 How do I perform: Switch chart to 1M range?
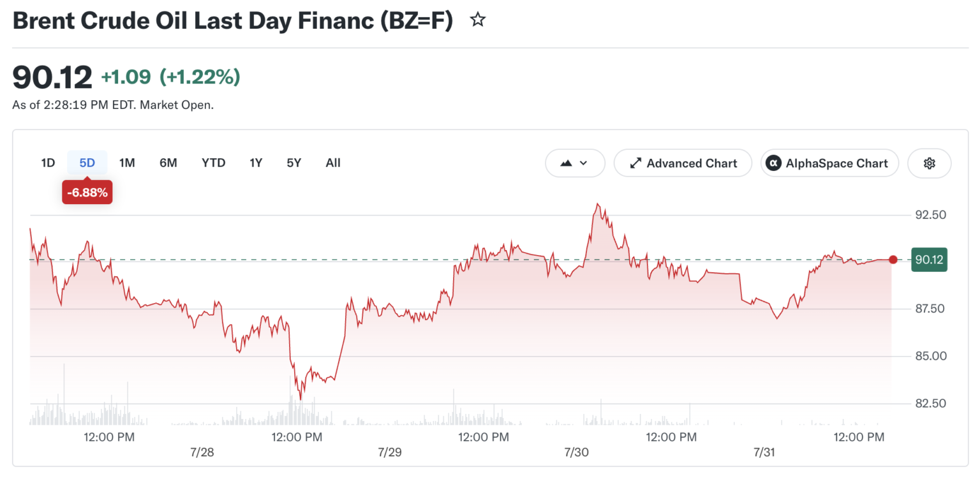coord(127,163)
